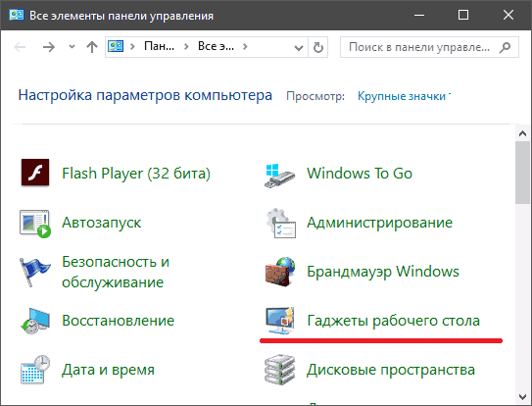Screen dimensions: 532x406
Task: Open Восстановление link
Action: pyautogui.click(x=119, y=321)
